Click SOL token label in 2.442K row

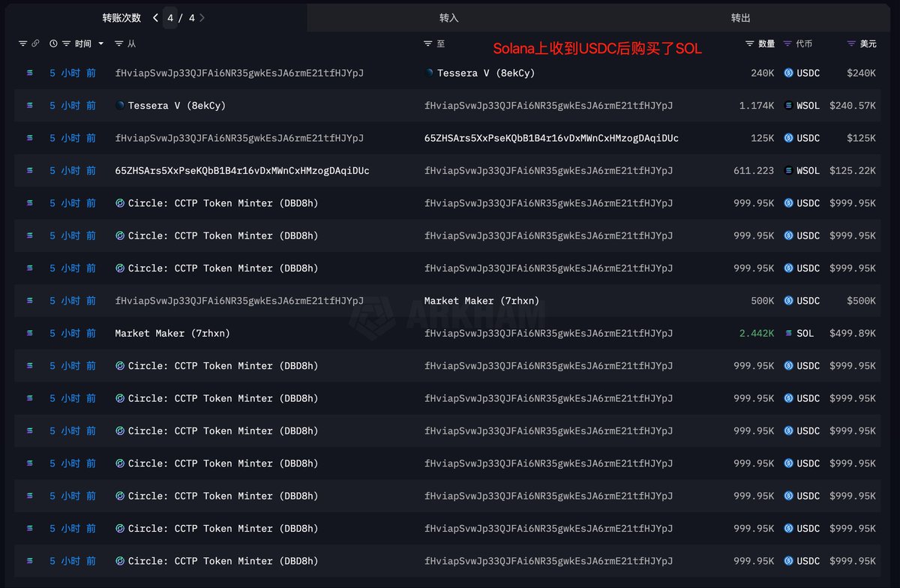click(x=805, y=333)
